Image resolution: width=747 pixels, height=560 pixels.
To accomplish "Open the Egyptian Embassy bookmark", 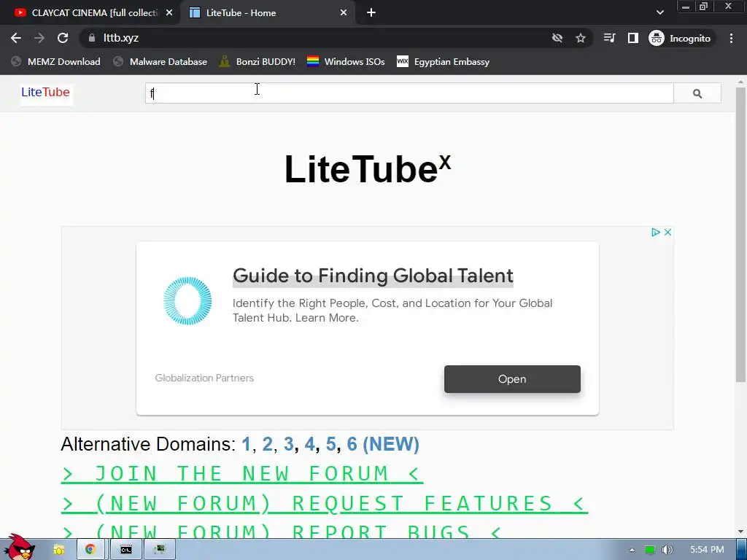I will click(x=443, y=61).
